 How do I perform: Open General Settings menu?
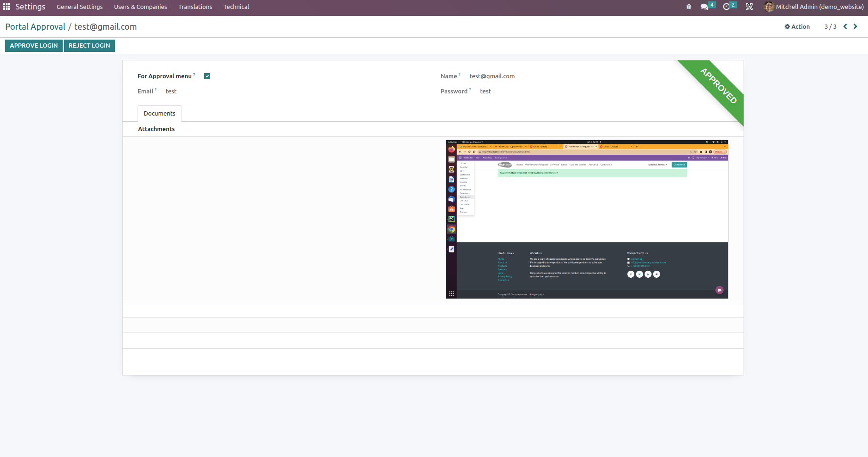(x=80, y=7)
